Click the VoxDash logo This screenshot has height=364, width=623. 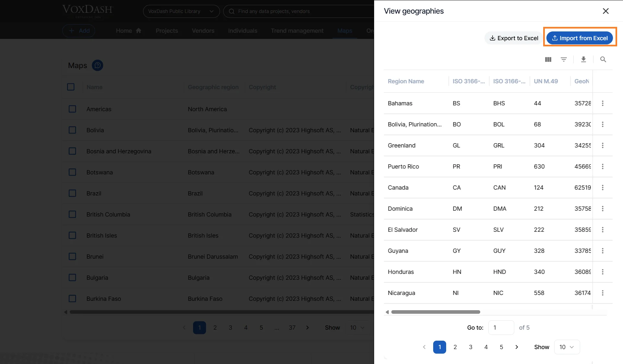(x=87, y=11)
